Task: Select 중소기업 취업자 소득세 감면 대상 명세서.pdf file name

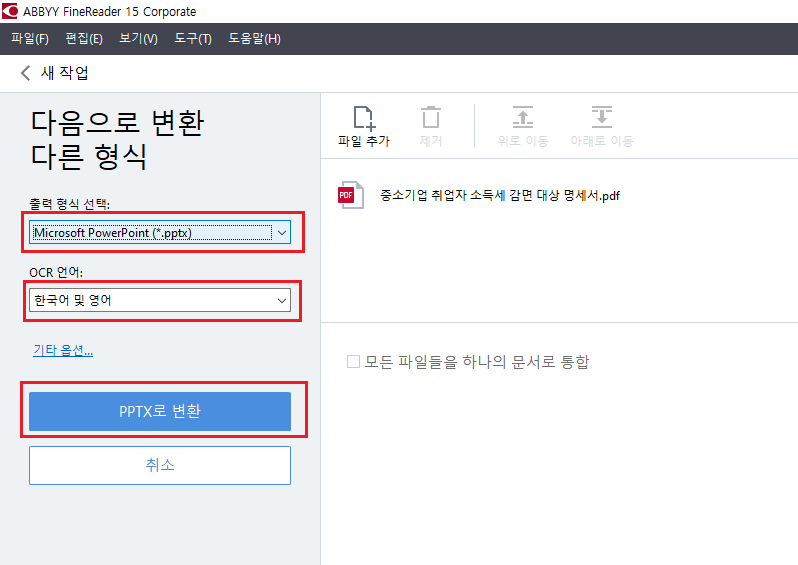Action: [x=500, y=195]
